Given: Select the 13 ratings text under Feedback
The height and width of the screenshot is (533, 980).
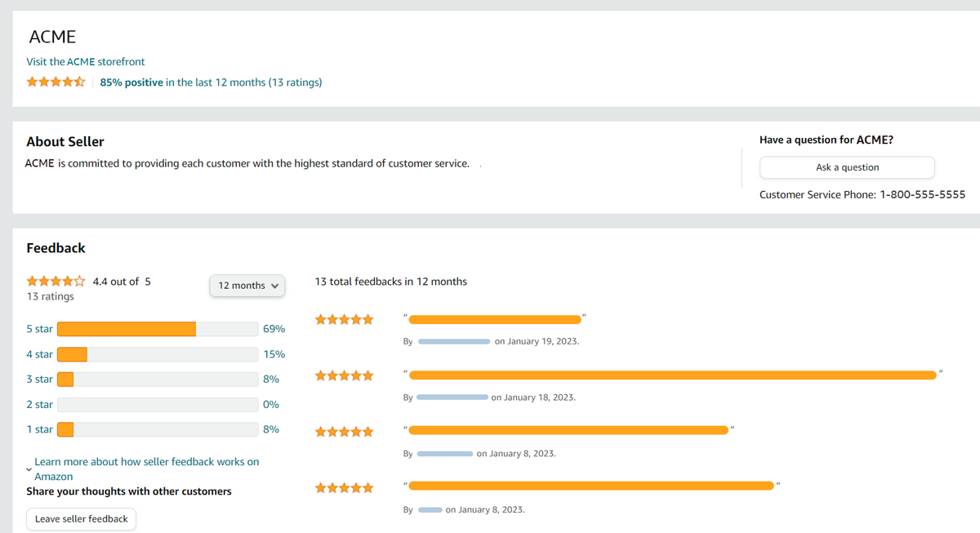Looking at the screenshot, I should point(51,296).
